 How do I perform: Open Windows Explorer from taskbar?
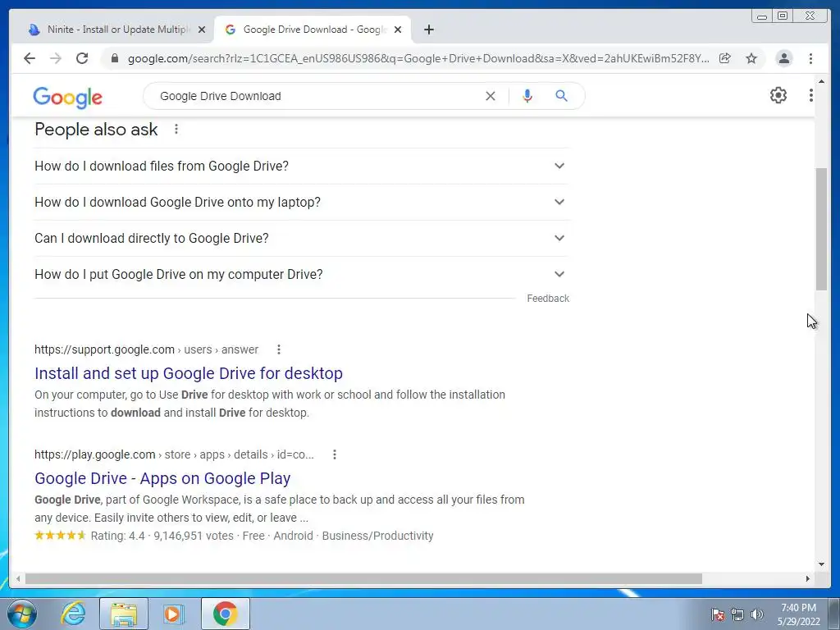click(x=124, y=614)
